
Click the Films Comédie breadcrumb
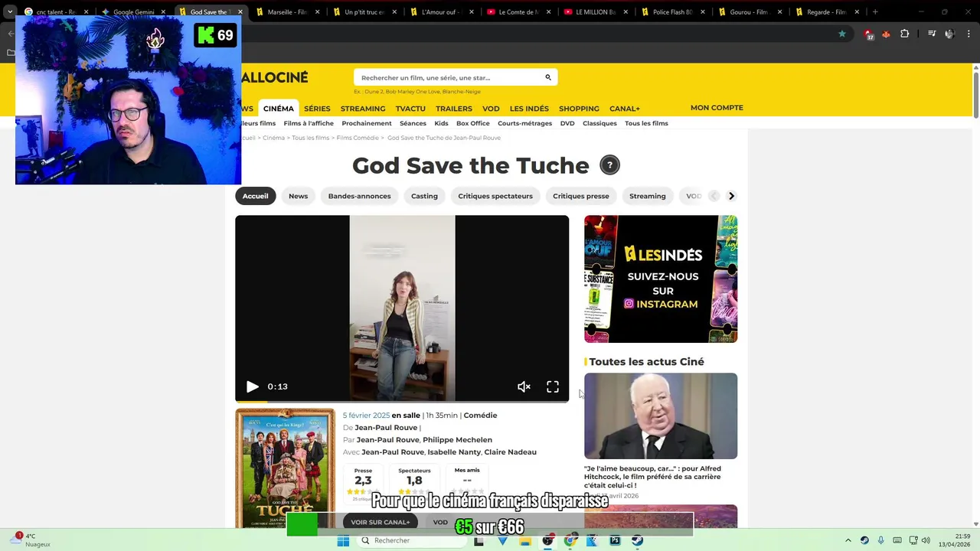[x=358, y=138]
